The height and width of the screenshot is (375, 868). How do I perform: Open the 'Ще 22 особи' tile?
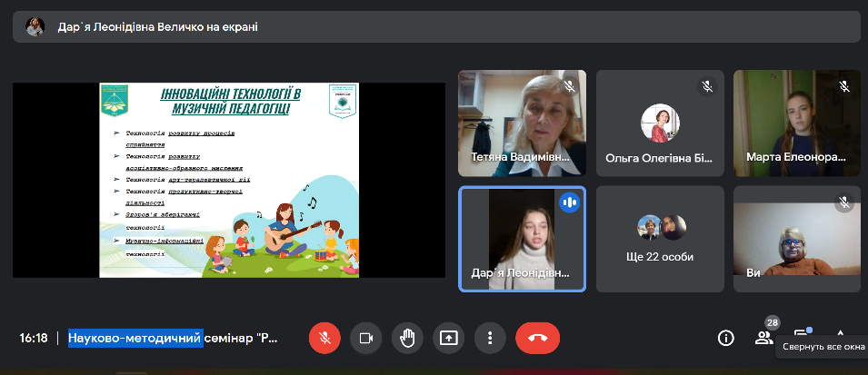(x=660, y=239)
